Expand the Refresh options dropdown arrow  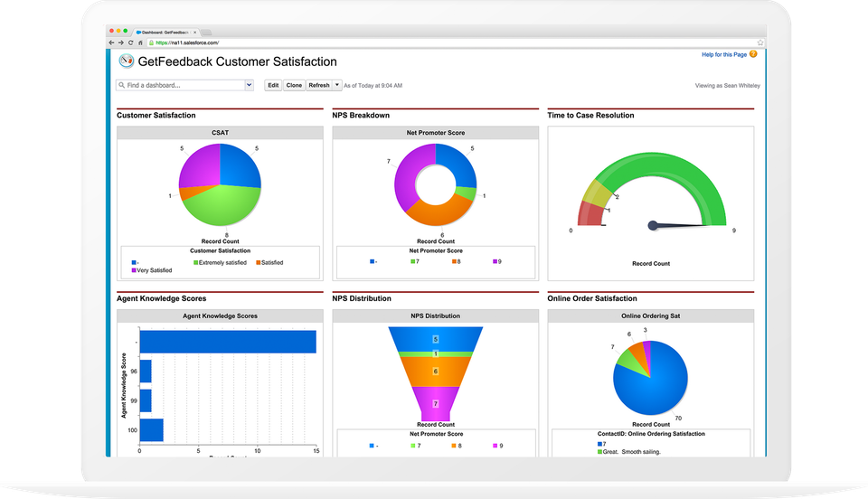point(337,85)
